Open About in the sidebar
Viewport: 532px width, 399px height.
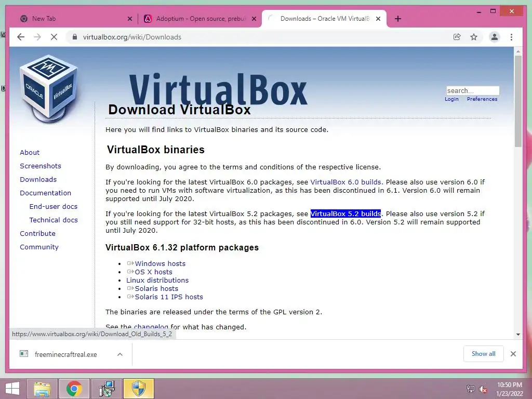tap(30, 152)
